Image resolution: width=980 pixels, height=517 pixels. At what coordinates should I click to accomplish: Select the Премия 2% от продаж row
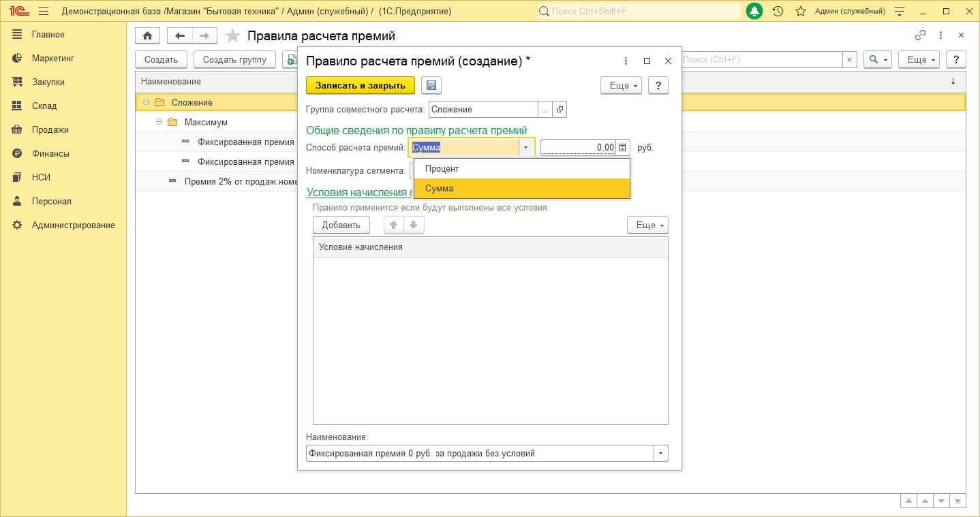(x=551, y=181)
